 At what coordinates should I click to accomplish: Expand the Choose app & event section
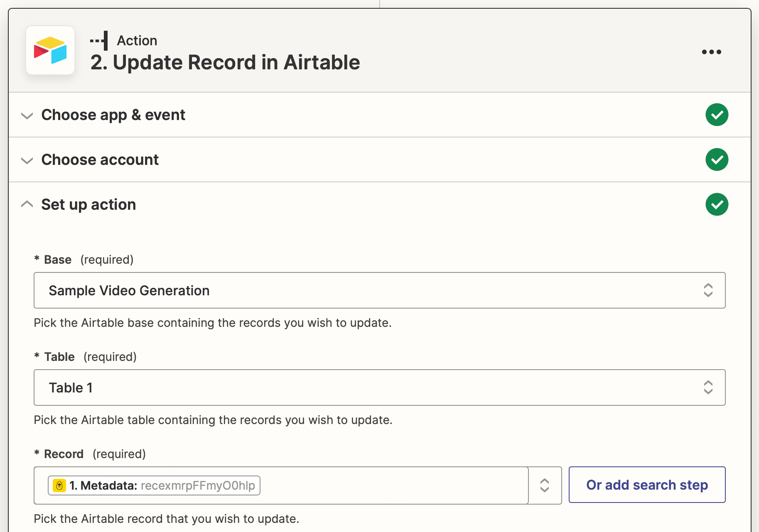tap(27, 115)
